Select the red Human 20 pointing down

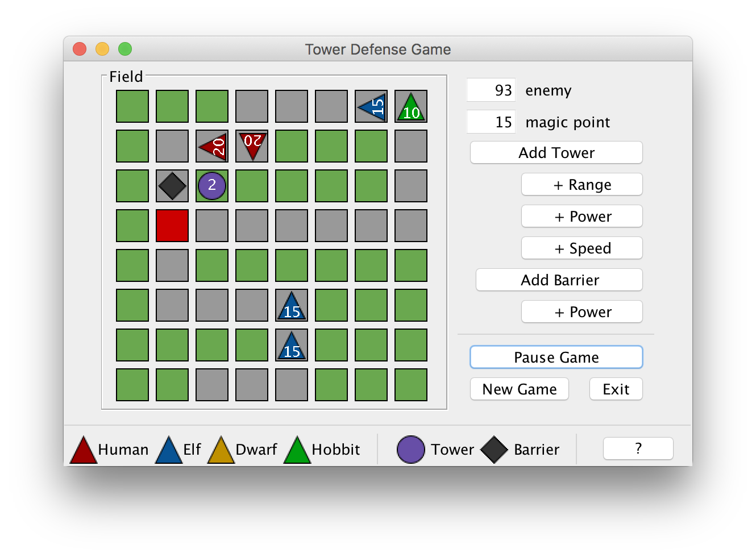[252, 146]
